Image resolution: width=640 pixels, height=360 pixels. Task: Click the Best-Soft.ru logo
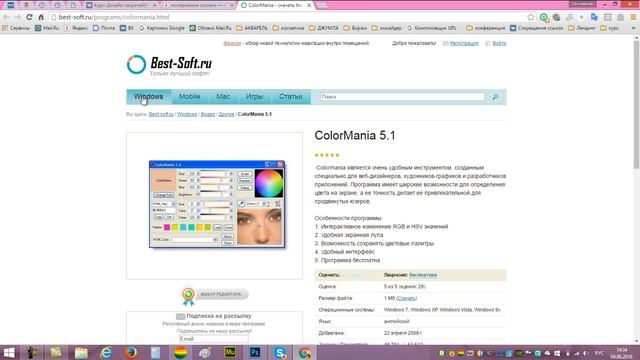tap(169, 64)
